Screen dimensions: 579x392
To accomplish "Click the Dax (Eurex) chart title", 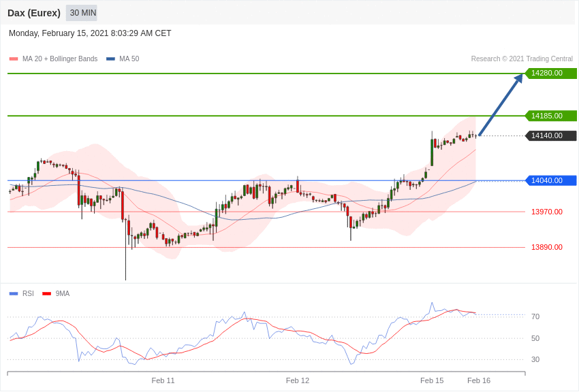I will click(34, 13).
